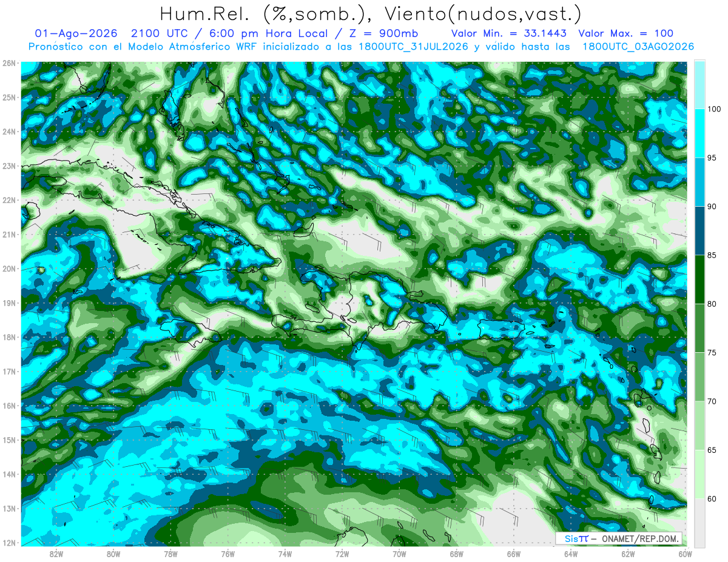Screen dimensions: 728x562
Task: Click the '68W' longitude label
Action: point(456,554)
